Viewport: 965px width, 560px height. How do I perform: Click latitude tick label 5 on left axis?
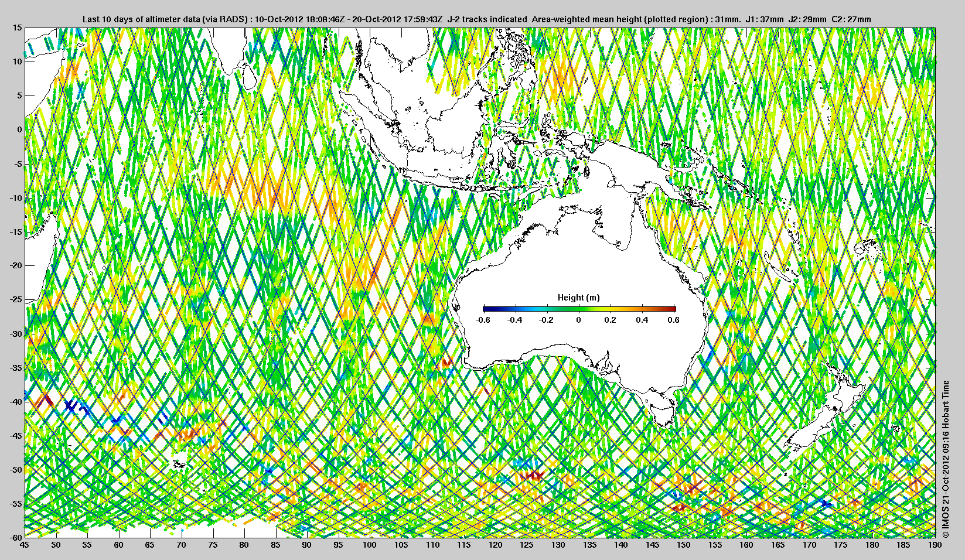[19, 95]
